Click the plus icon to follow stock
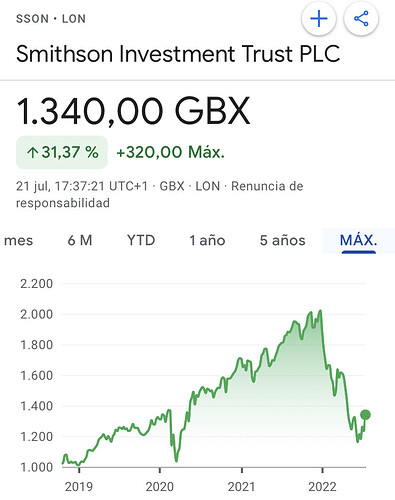The image size is (395, 500). click(x=319, y=19)
